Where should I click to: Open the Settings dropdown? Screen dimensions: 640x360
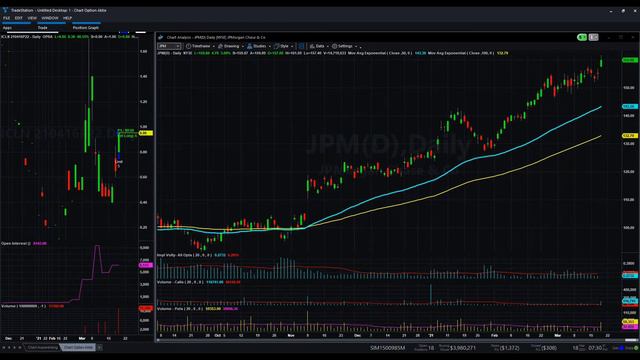coord(344,46)
